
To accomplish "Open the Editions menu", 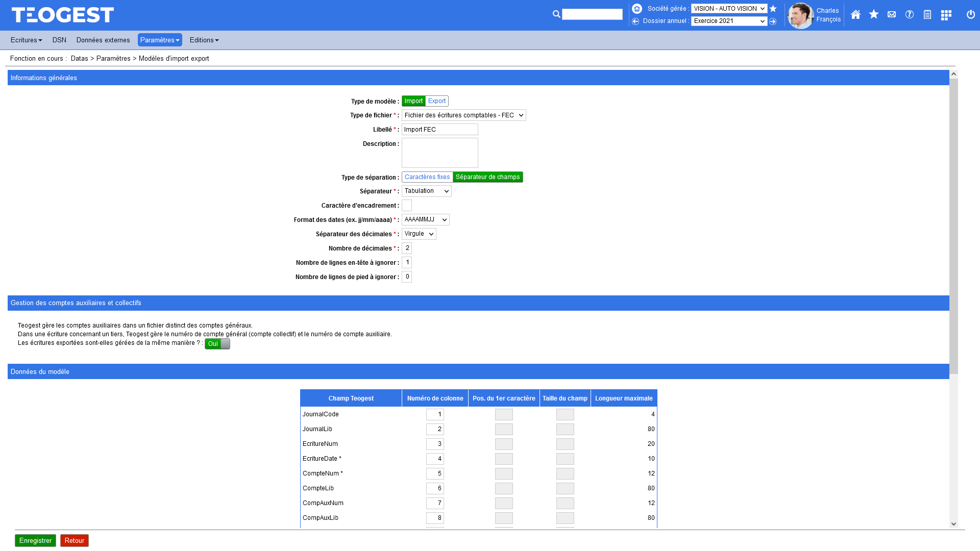I will (x=204, y=40).
